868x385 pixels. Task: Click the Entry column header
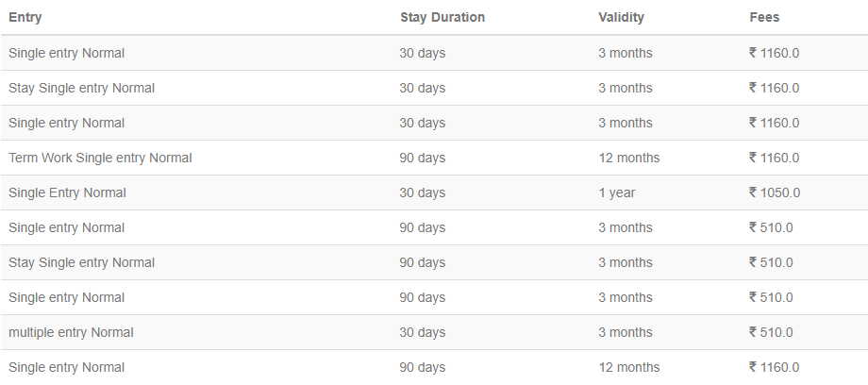(x=25, y=17)
